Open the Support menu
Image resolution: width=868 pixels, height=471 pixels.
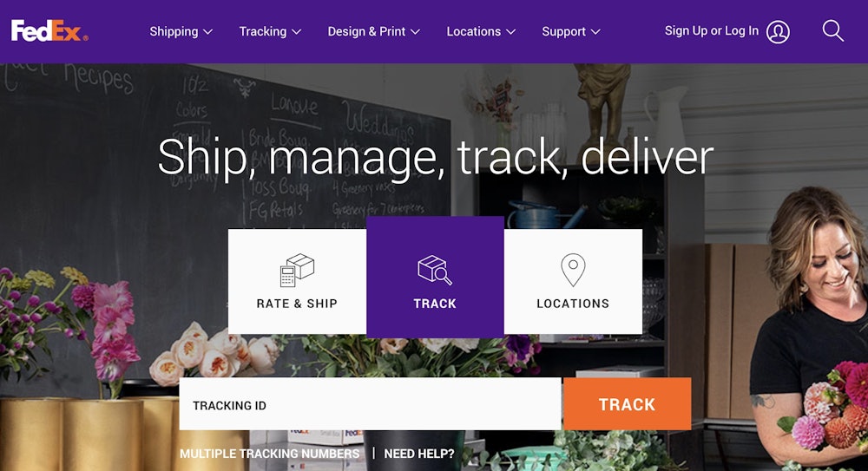571,31
